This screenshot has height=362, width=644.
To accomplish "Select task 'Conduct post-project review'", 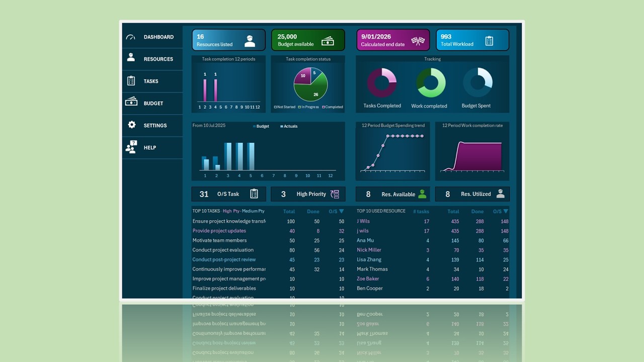I will (x=224, y=259).
